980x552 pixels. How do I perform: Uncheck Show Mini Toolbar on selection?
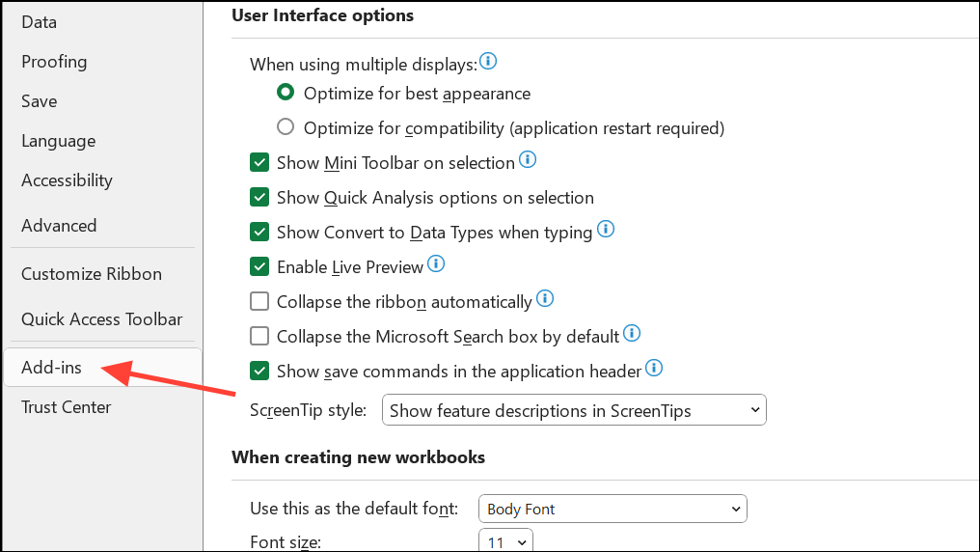[259, 162]
